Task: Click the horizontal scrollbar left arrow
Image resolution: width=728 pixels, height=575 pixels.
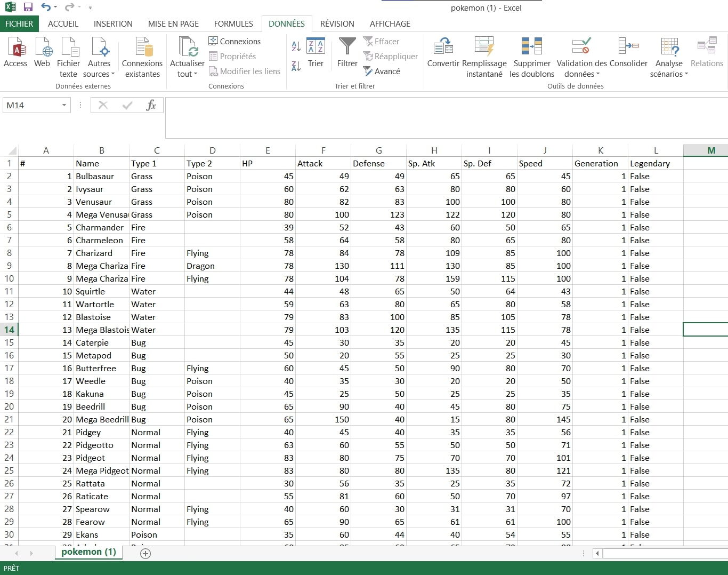Action: click(597, 553)
